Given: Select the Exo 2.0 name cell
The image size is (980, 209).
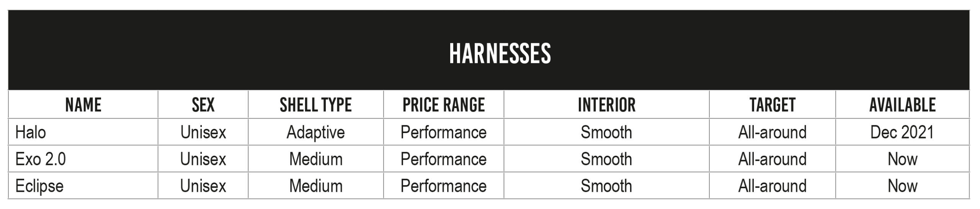Looking at the screenshot, I should [41, 159].
